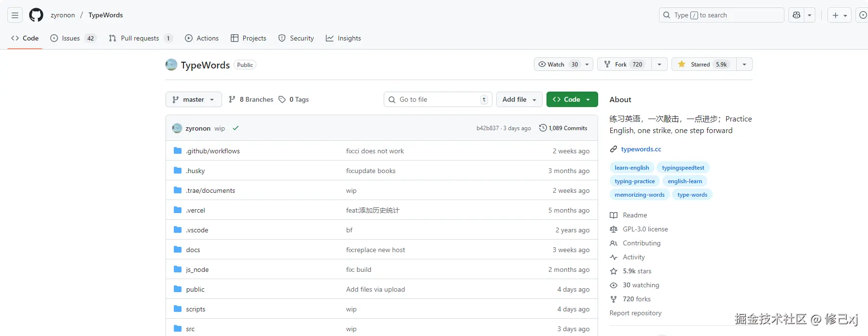This screenshot has height=336, width=868.
Task: Open the .husky folder
Action: tap(196, 171)
